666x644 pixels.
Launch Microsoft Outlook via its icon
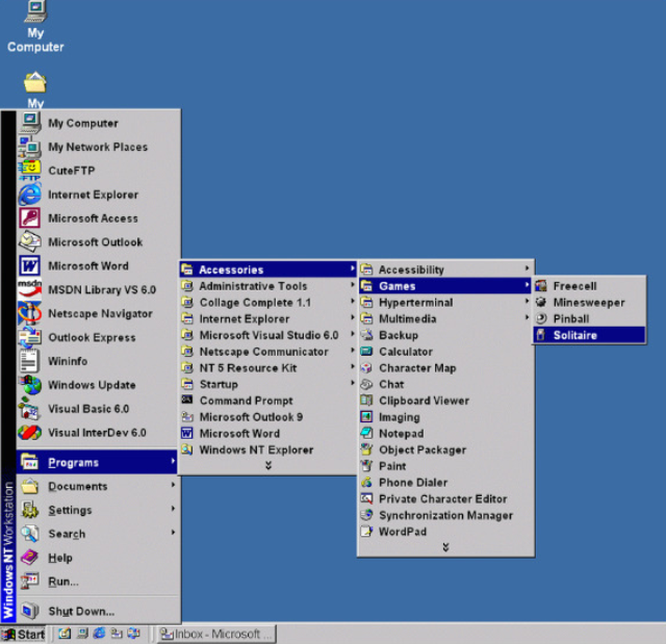[29, 241]
